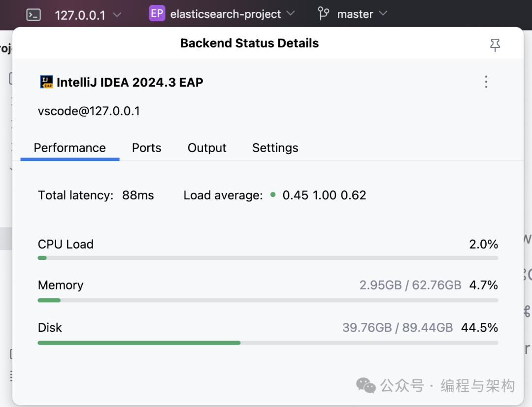Image resolution: width=532 pixels, height=407 pixels.
Task: Go to the Settings tab
Action: 275,148
